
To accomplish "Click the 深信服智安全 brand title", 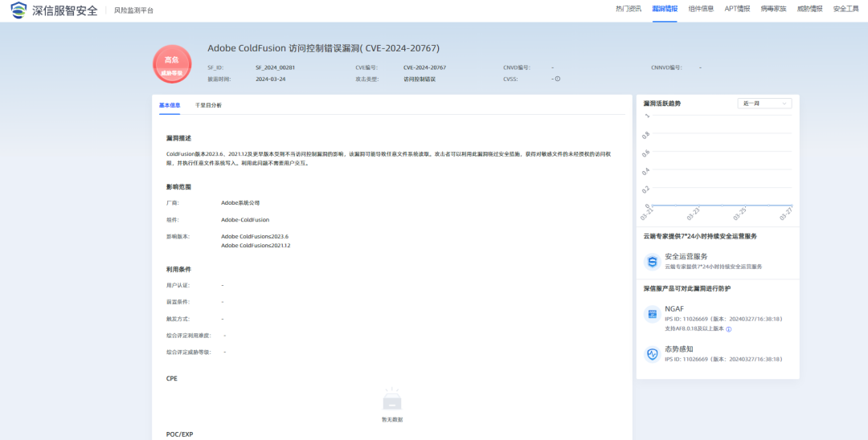I will (x=65, y=10).
